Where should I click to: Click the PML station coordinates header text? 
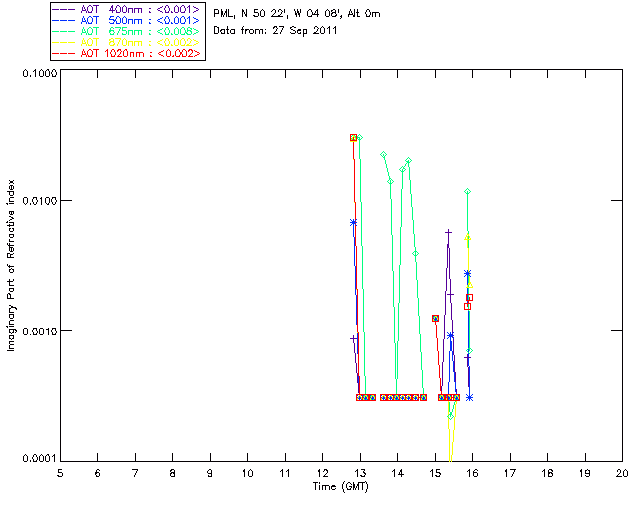(297, 14)
